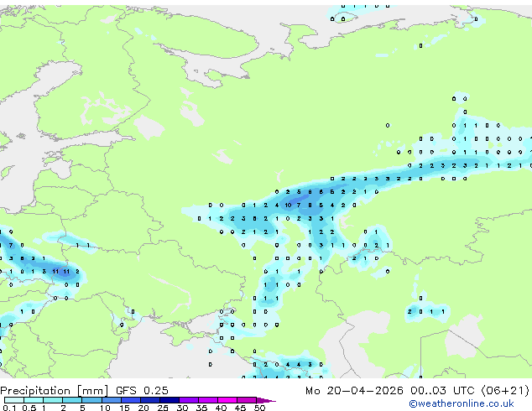Click the 'GFS 0.25' model label
532x411 pixels.
142,391
